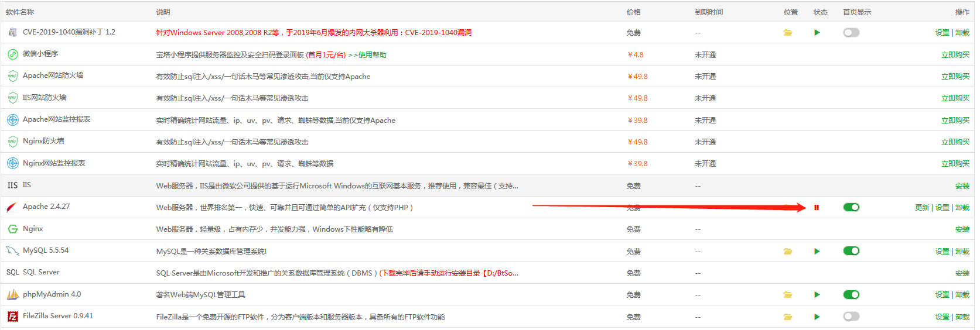
Task: Buy Apache网站监控报表 via 立即购买
Action: pos(955,121)
